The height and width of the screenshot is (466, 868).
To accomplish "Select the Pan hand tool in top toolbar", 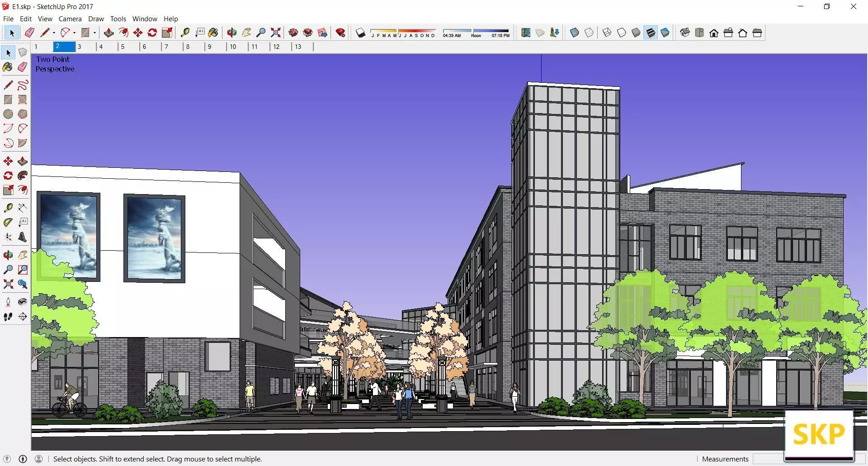I will point(246,33).
